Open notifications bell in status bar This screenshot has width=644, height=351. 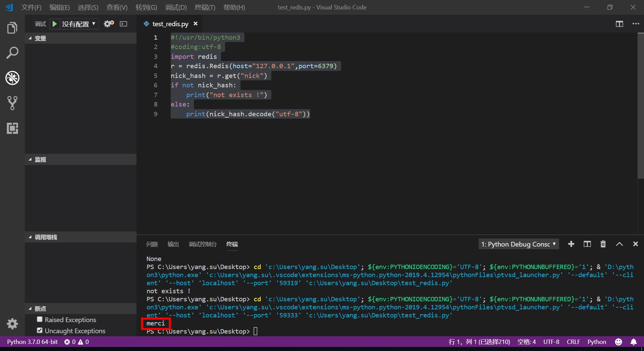[634, 342]
